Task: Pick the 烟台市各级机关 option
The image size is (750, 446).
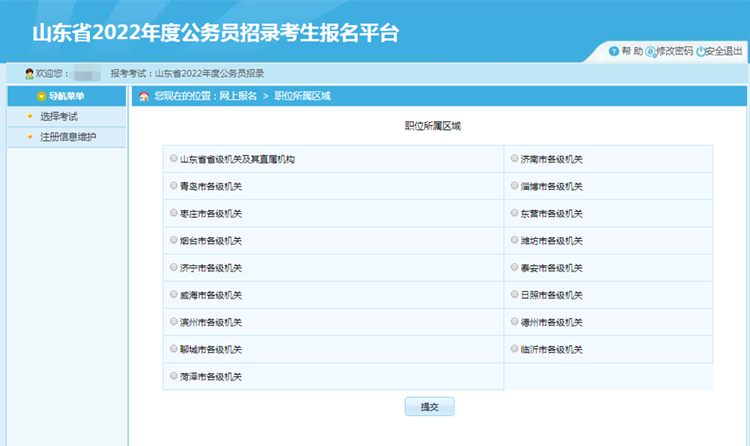Action: (x=174, y=240)
